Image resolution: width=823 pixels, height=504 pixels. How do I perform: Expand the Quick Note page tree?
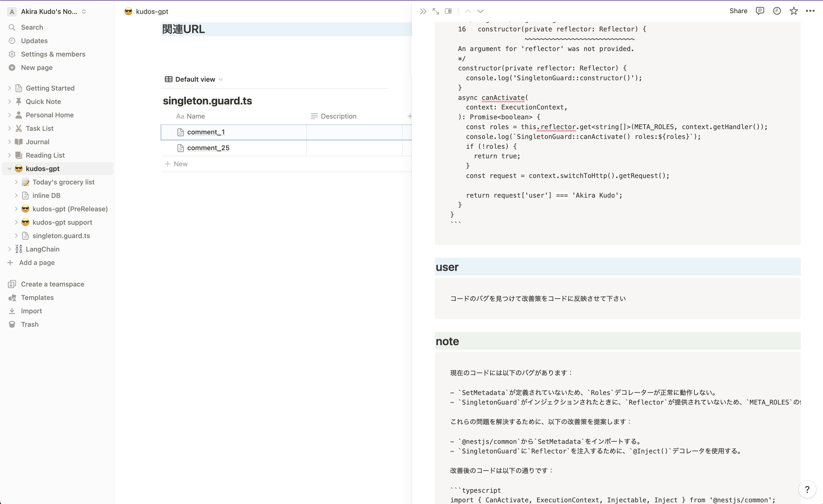click(9, 102)
